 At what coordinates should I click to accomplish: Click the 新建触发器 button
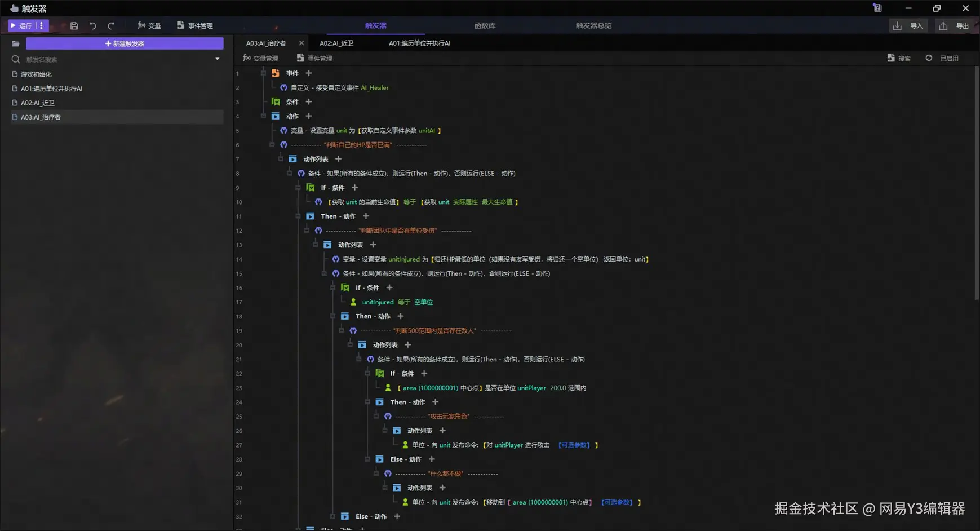[x=125, y=43]
